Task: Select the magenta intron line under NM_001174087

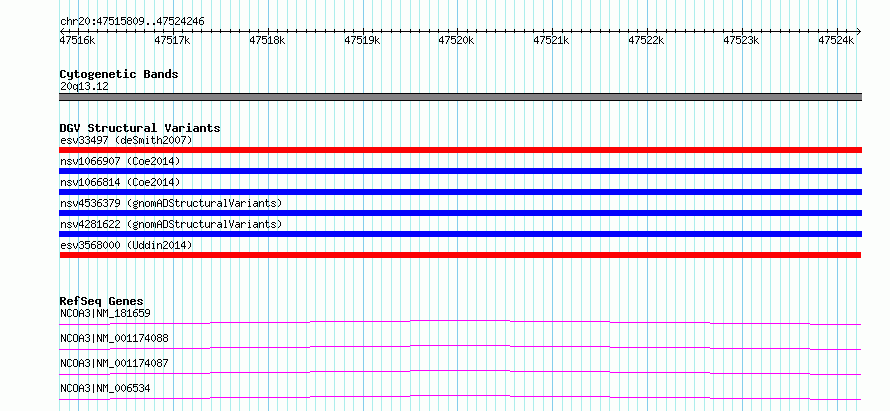Action: [460, 372]
